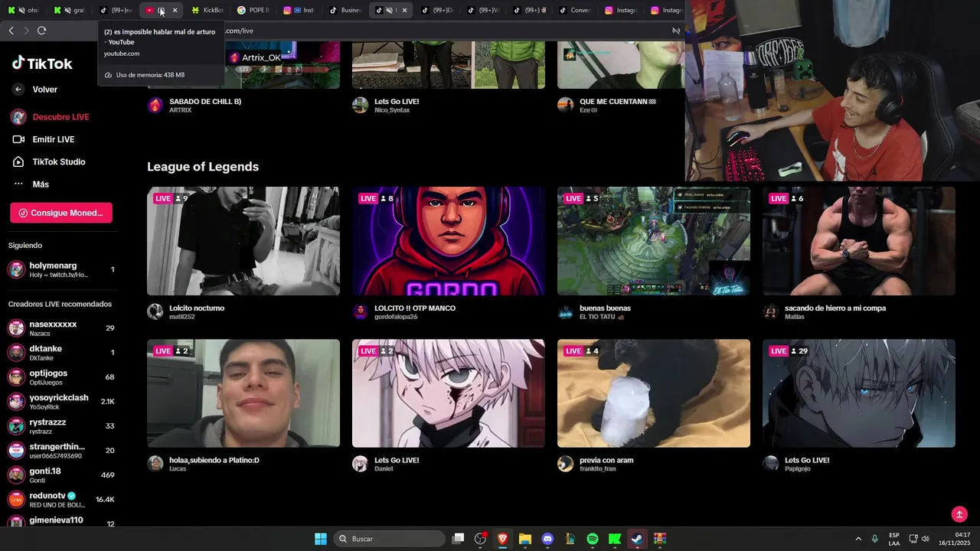The width and height of the screenshot is (980, 551).
Task: Open gonti.18 live channel
Action: [x=61, y=475]
